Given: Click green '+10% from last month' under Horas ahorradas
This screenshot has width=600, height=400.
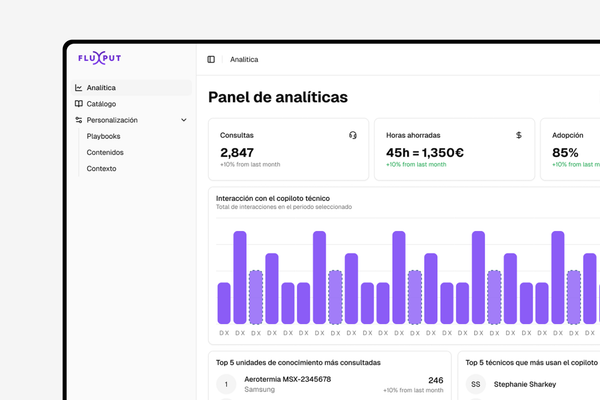Looking at the screenshot, I should tap(416, 165).
